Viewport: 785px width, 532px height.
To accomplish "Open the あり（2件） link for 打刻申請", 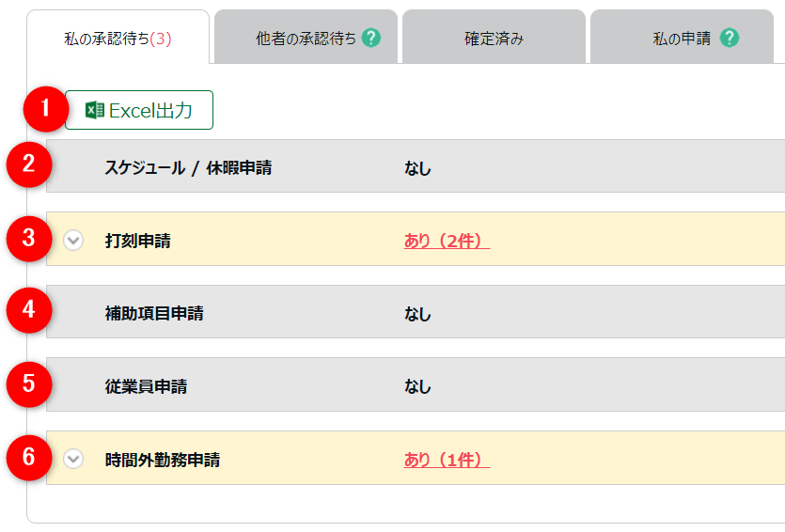I will tap(447, 241).
